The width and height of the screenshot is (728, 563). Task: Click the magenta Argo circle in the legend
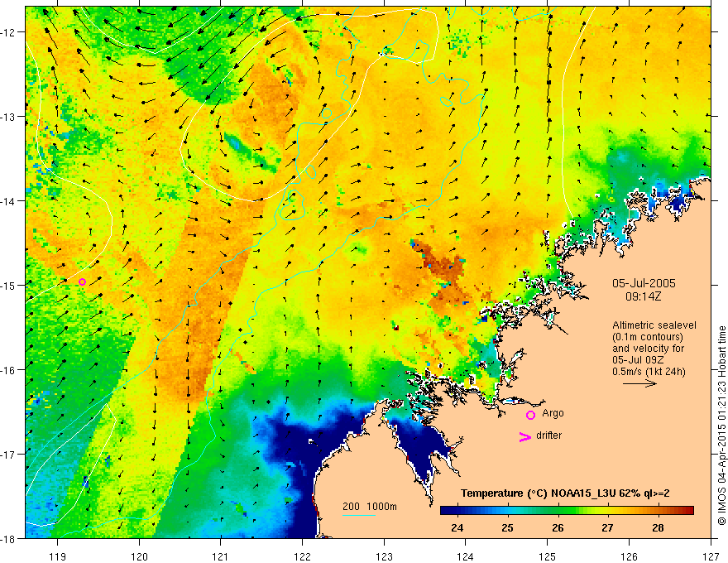[530, 415]
